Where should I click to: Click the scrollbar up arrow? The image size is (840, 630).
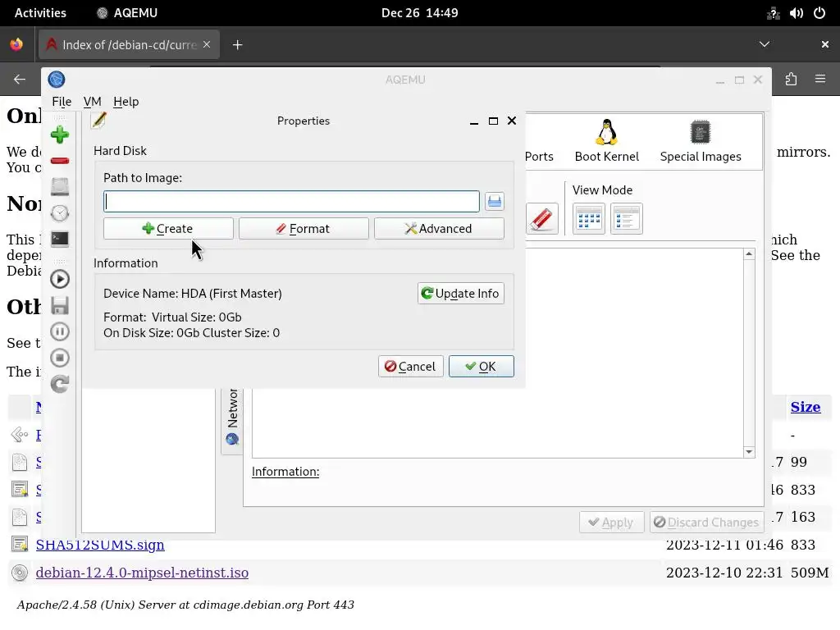(x=749, y=254)
